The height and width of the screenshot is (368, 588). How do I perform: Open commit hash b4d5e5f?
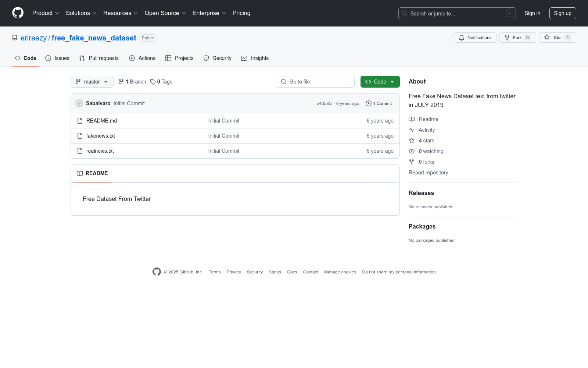click(325, 103)
